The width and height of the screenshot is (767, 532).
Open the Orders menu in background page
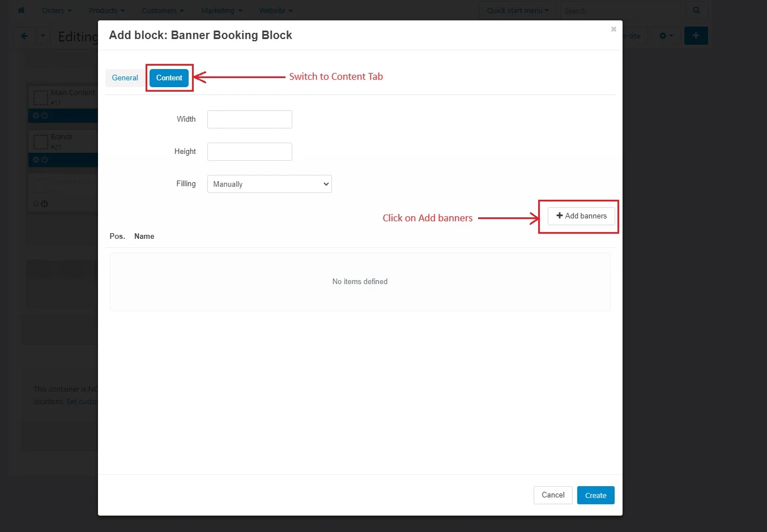point(57,10)
